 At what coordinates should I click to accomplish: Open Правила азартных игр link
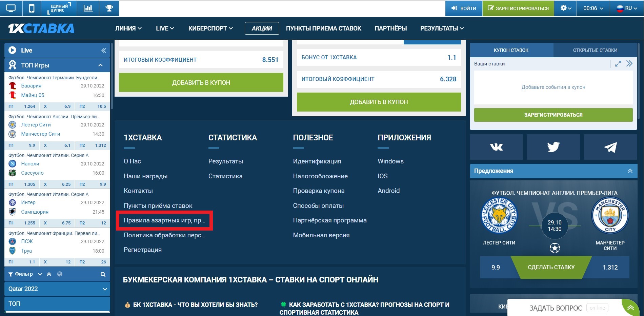point(164,220)
